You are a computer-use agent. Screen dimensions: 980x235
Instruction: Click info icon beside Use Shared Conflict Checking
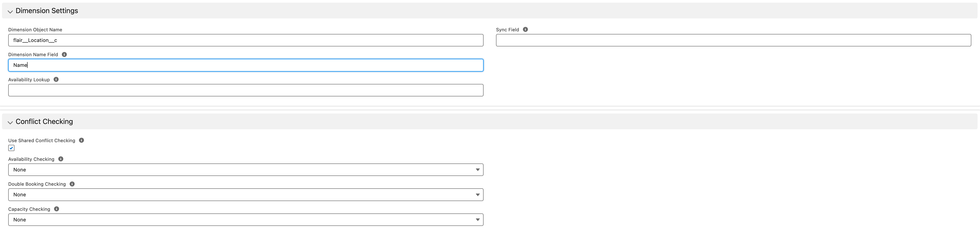click(x=81, y=140)
